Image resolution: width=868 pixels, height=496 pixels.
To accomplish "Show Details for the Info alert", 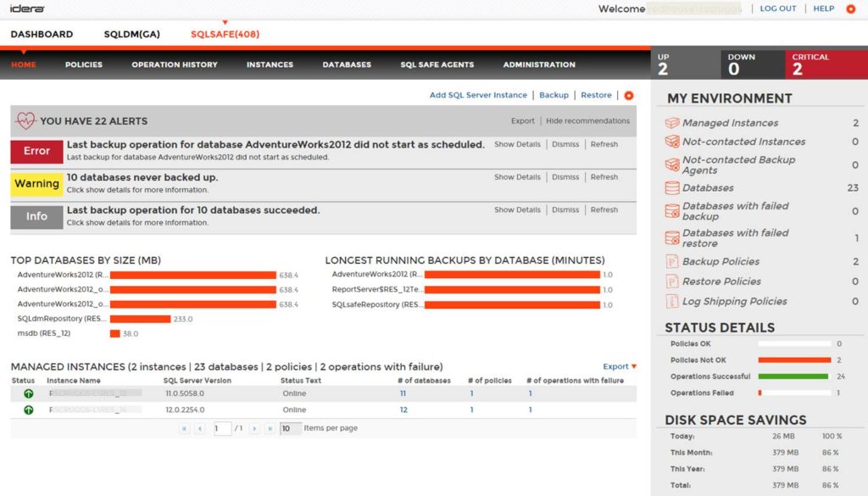I will click(x=517, y=209).
